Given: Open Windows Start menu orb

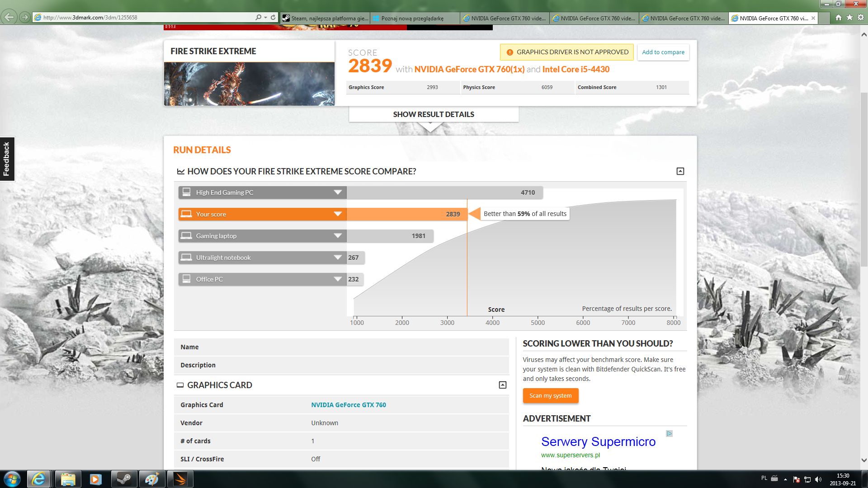Looking at the screenshot, I should coord(12,479).
